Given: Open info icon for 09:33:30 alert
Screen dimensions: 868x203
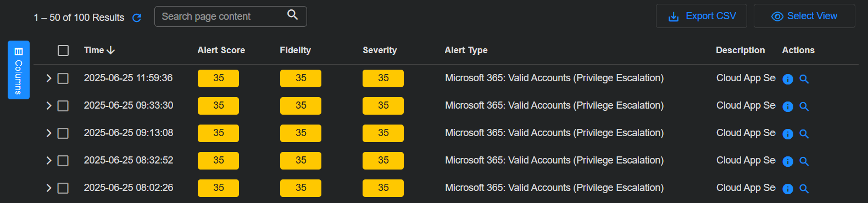Looking at the screenshot, I should (788, 106).
